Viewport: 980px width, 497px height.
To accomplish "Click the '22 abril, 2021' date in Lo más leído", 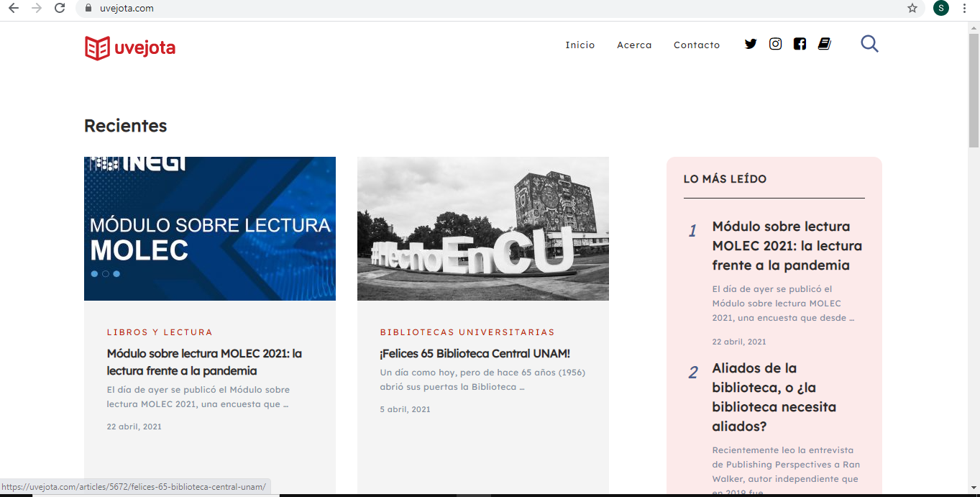I will (x=739, y=342).
